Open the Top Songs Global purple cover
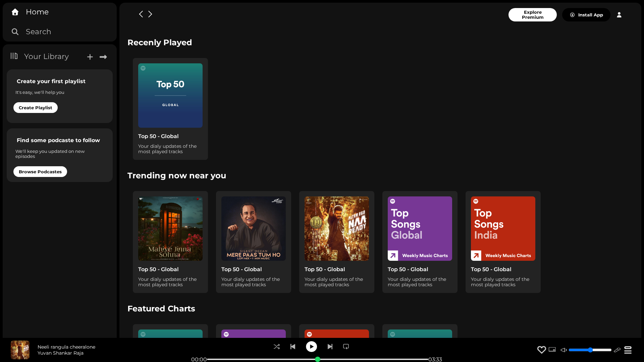This screenshot has height=362, width=644. tap(420, 229)
